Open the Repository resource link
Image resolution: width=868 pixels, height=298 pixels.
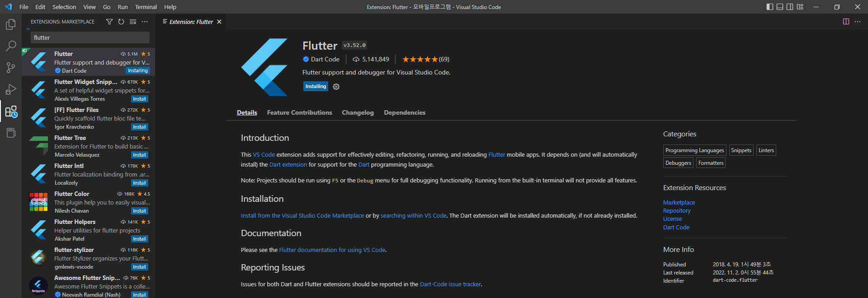677,211
